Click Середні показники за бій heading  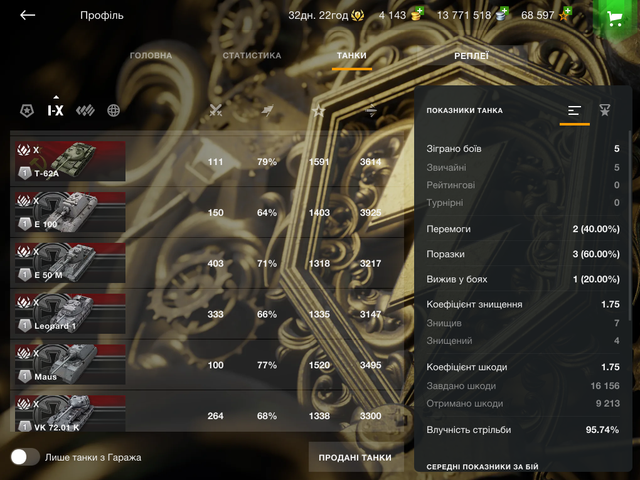(482, 467)
